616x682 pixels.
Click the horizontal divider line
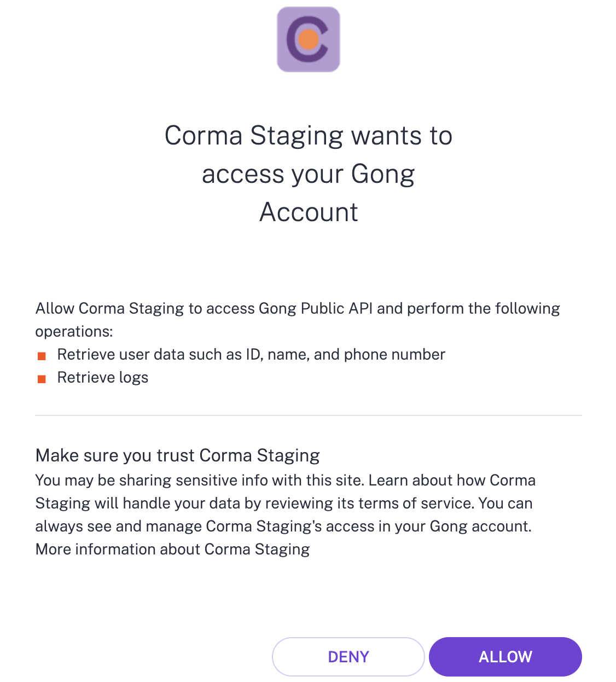309,415
